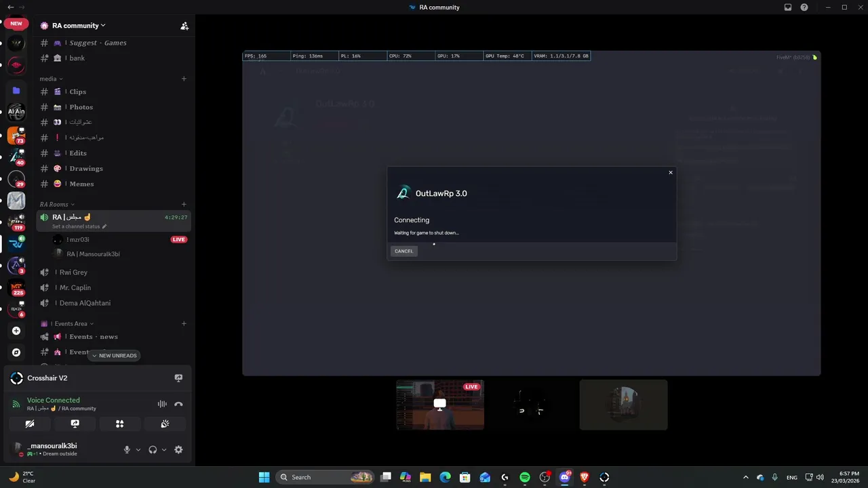Disconnect from voice with phone icon
Viewport: 868px width, 488px height.
click(178, 404)
